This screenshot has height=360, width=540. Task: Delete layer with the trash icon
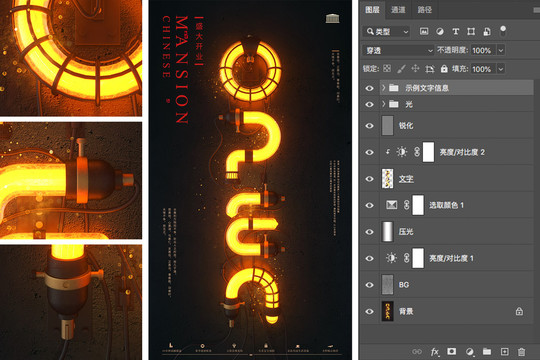point(521,352)
